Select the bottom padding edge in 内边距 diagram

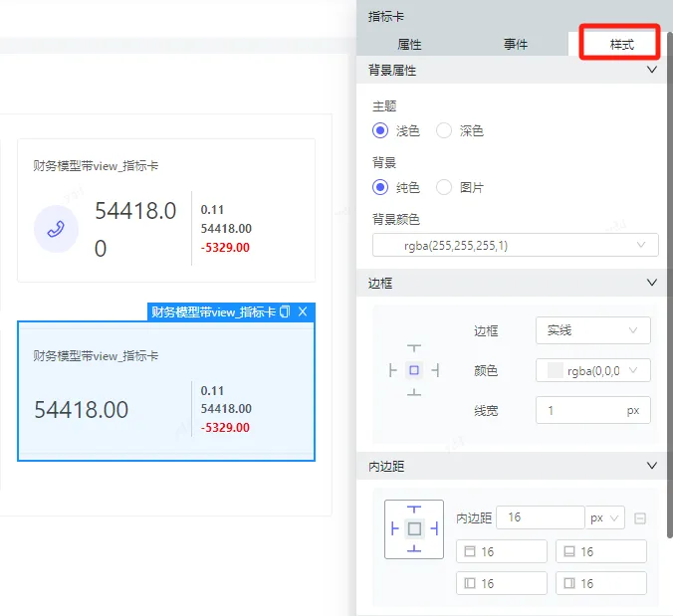tap(414, 548)
